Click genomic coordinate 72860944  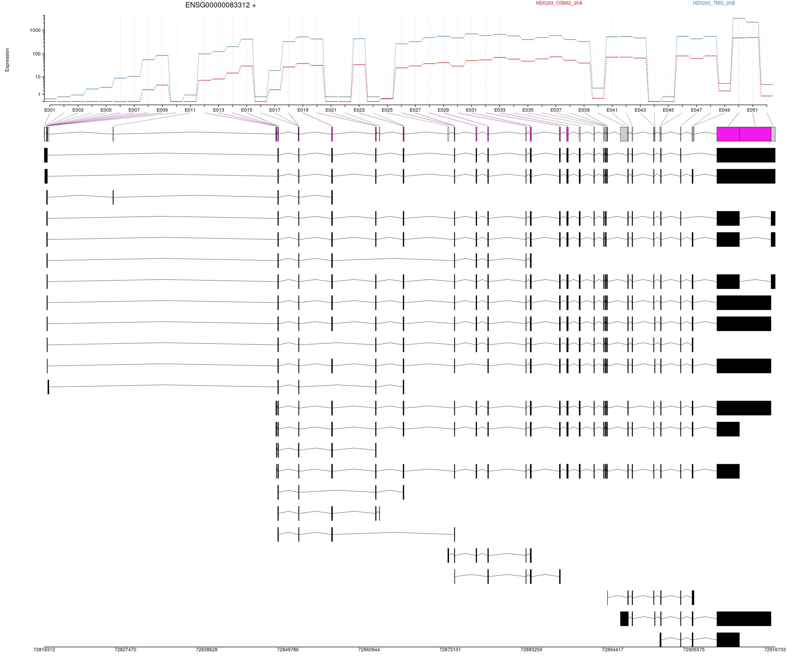369,650
